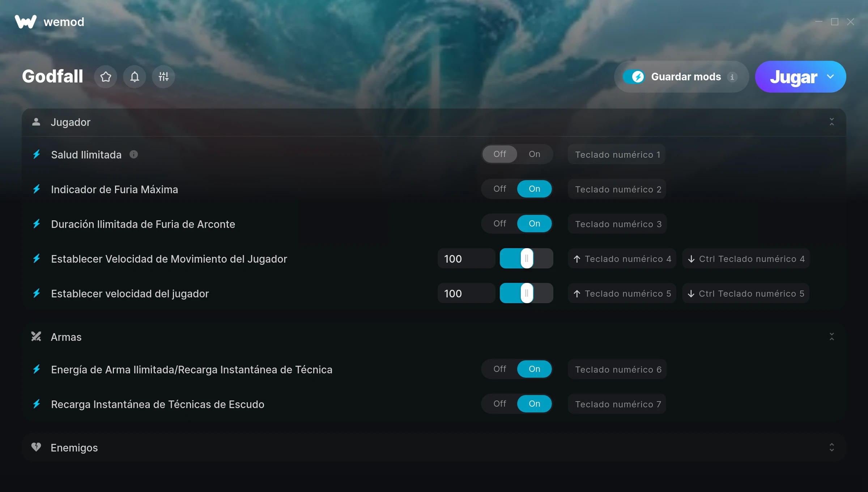Click decrease hotkey Ctrl Teclado numérico 4
The image size is (868, 492).
746,259
